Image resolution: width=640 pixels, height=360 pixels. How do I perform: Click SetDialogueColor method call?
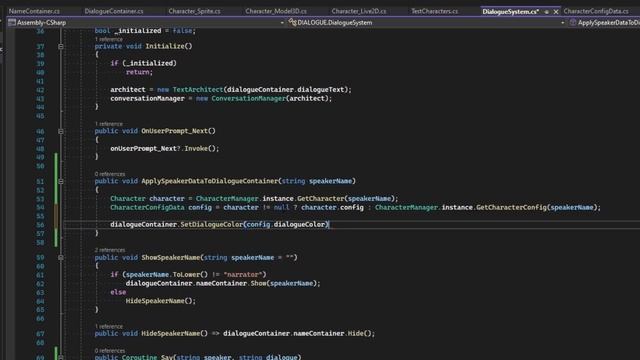click(211, 224)
